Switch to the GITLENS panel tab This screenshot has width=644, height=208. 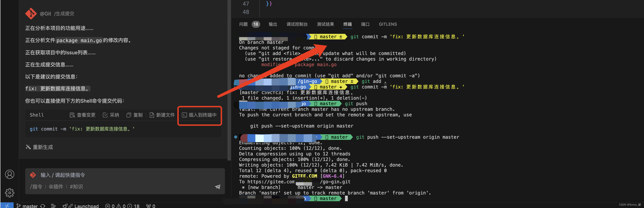coord(387,24)
